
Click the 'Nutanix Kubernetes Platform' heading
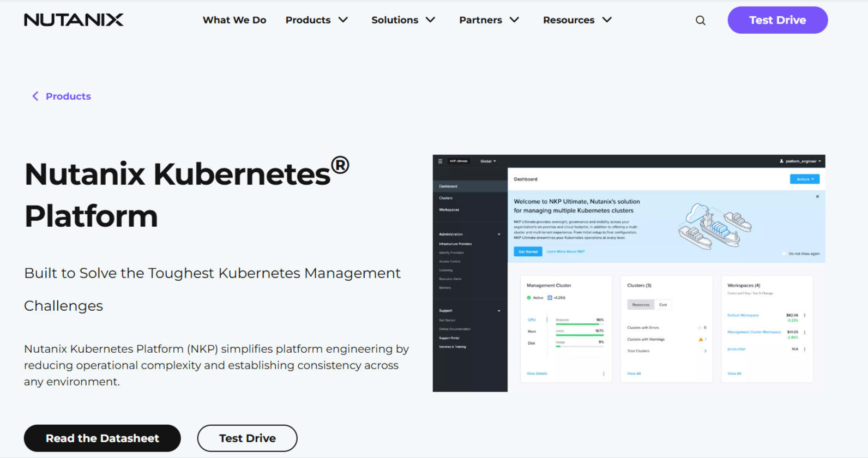(x=187, y=195)
